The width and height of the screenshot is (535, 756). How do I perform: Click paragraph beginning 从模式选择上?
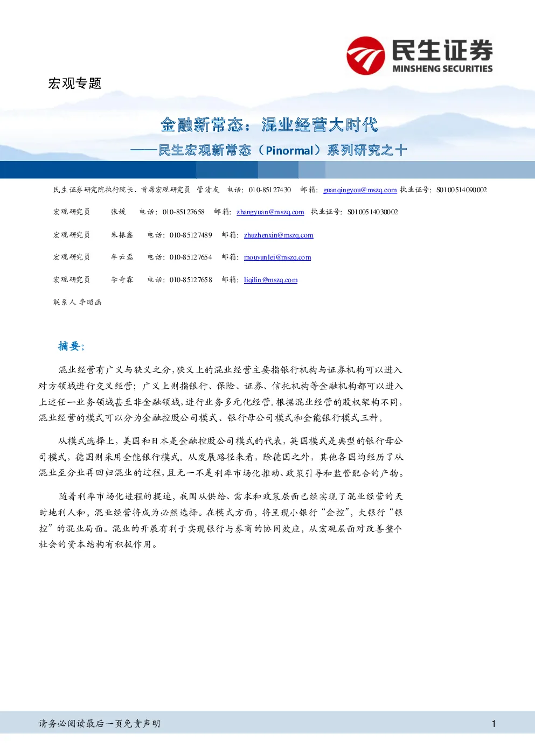click(221, 457)
